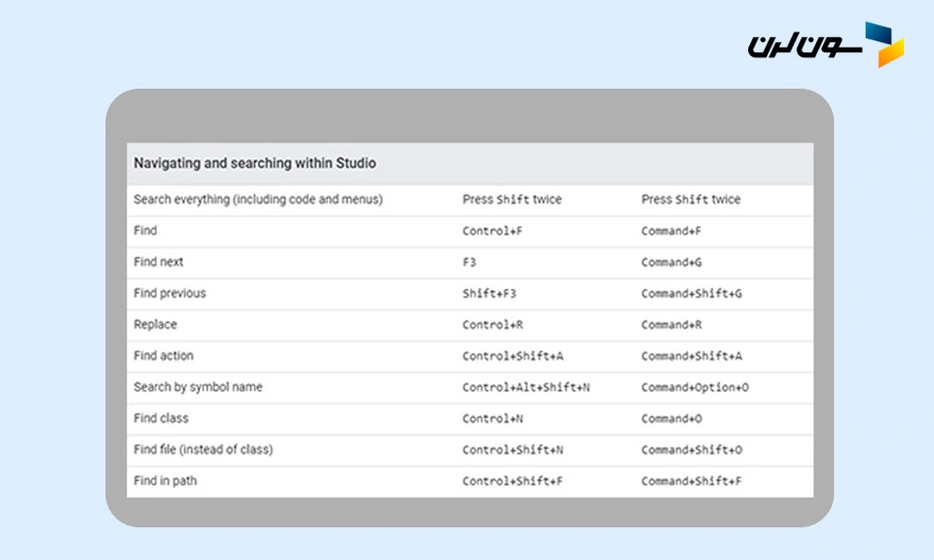Click the 'Find next' row label
934x560 pixels.
[x=159, y=262]
